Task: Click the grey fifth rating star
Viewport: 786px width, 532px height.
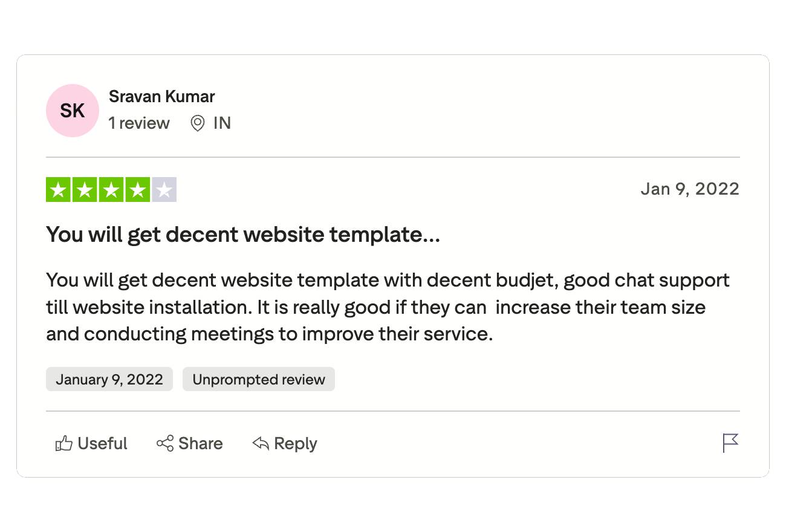Action: (x=164, y=190)
